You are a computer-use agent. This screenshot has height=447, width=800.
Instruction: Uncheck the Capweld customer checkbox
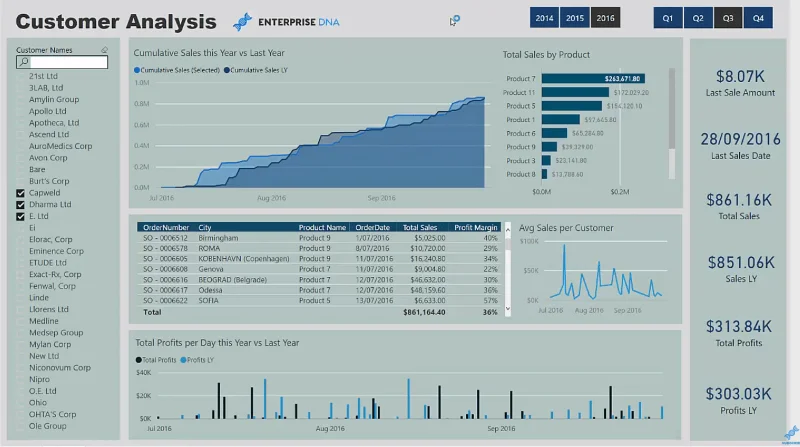[20, 193]
